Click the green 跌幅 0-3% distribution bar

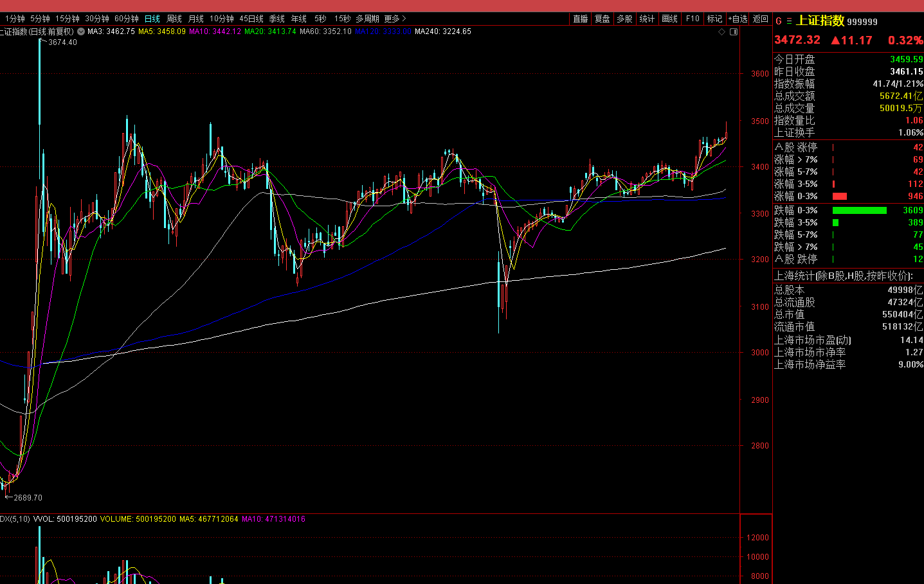[859, 210]
